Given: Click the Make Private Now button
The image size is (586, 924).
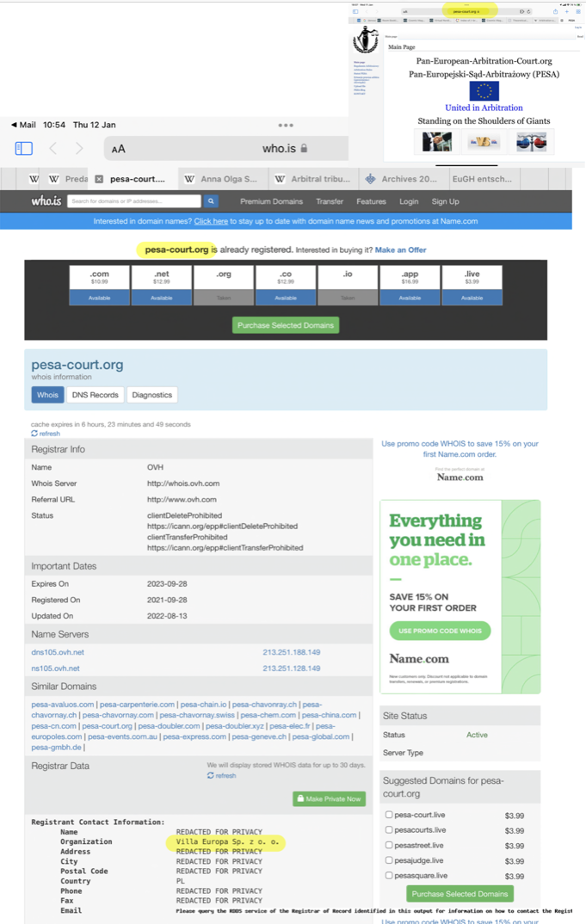Looking at the screenshot, I should (x=329, y=798).
